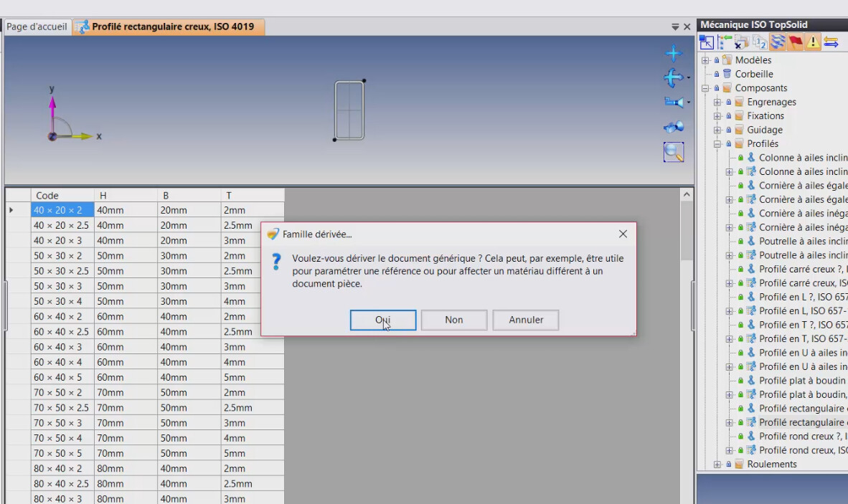The image size is (848, 504).
Task: Expand the Modèles tree node
Action: click(x=705, y=60)
